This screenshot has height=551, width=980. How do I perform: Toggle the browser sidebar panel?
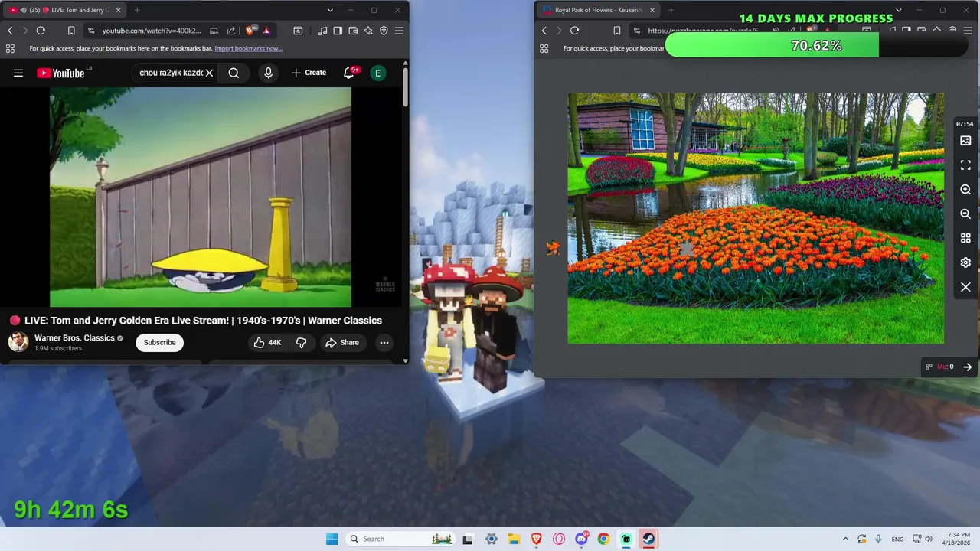coord(338,31)
